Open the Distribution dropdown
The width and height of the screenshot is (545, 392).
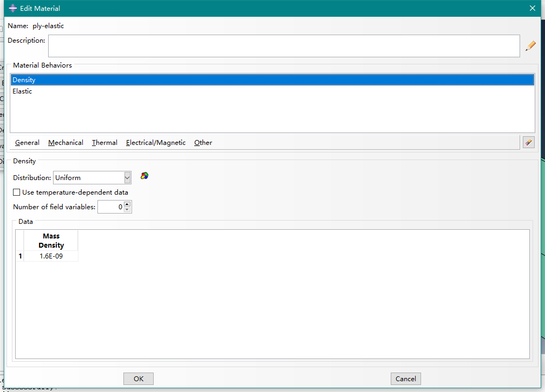pyautogui.click(x=127, y=177)
